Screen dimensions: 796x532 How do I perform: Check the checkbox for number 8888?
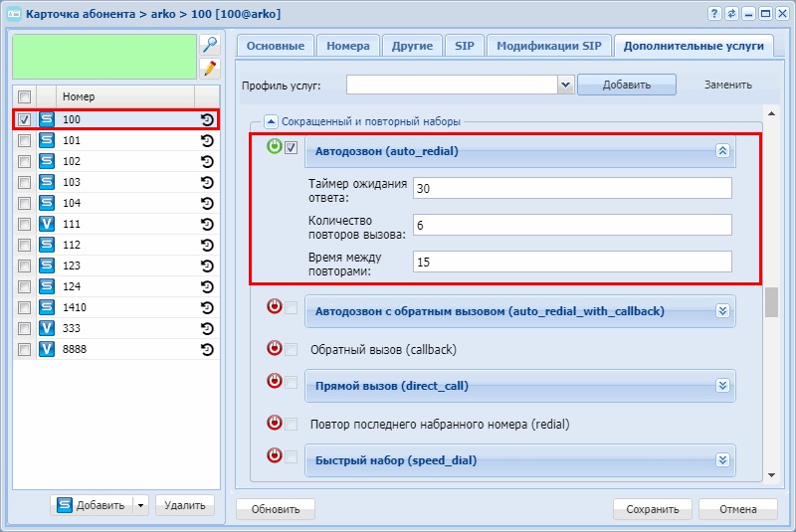tap(24, 349)
